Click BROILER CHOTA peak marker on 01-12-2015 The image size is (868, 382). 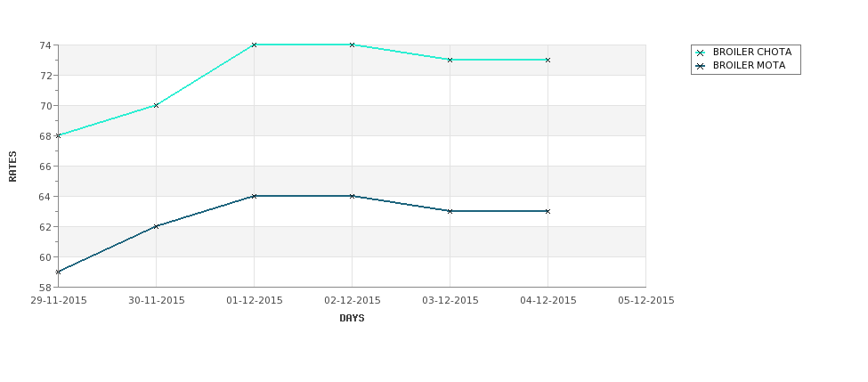coord(254,45)
